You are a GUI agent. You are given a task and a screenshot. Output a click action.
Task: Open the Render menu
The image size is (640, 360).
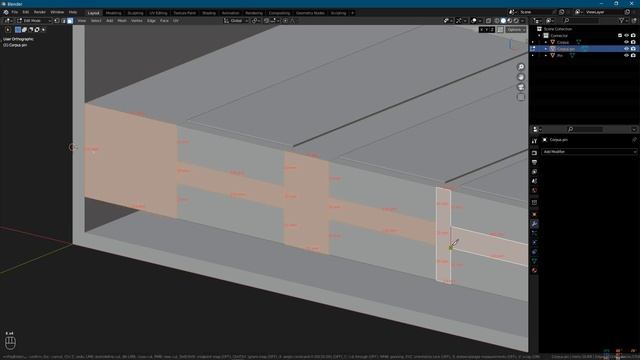[x=40, y=12]
